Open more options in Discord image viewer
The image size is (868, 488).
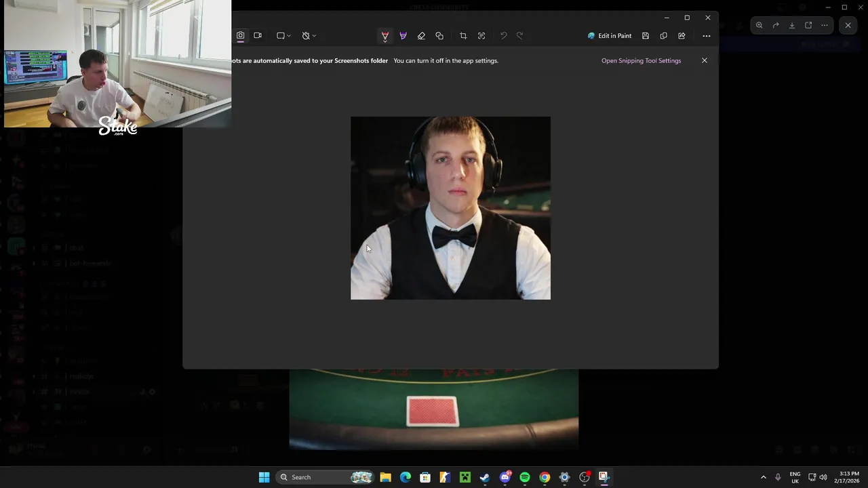[x=825, y=25]
